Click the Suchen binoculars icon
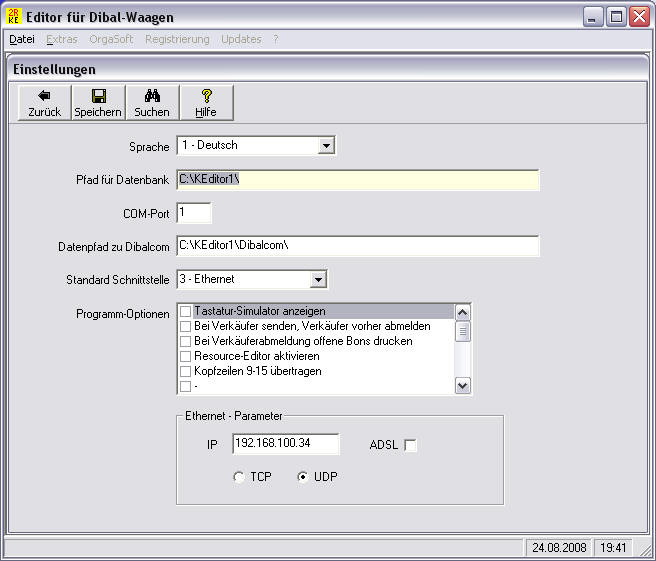The height and width of the screenshot is (561, 656). [152, 96]
